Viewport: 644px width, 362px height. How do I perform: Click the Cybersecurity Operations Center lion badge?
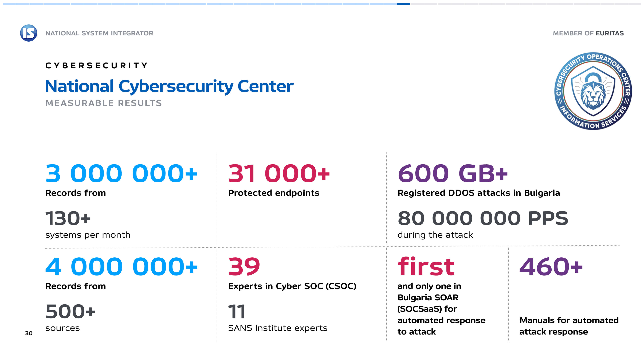pos(593,91)
